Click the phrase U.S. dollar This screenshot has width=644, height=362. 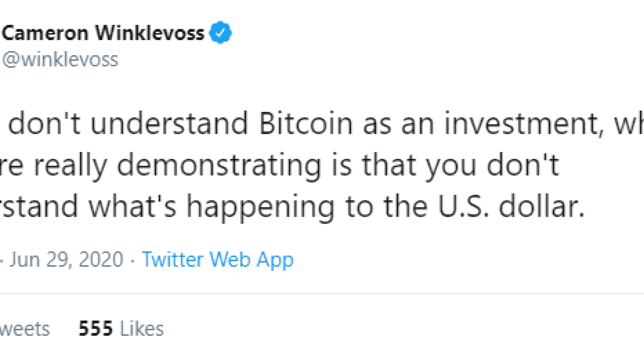click(511, 206)
